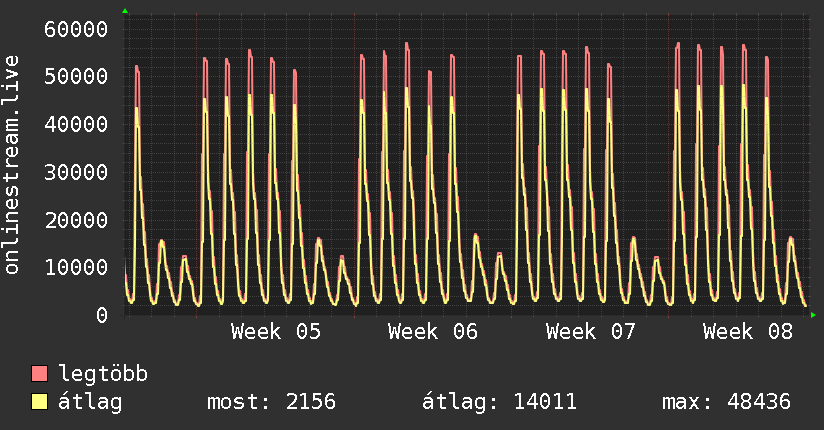Click the Week 08 axis label
The width and height of the screenshot is (824, 430).
pos(748,332)
